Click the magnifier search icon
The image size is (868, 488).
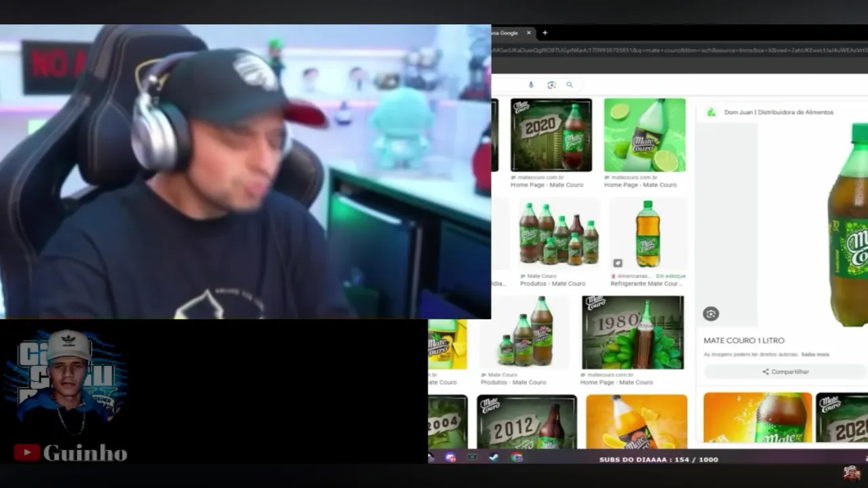[x=570, y=85]
